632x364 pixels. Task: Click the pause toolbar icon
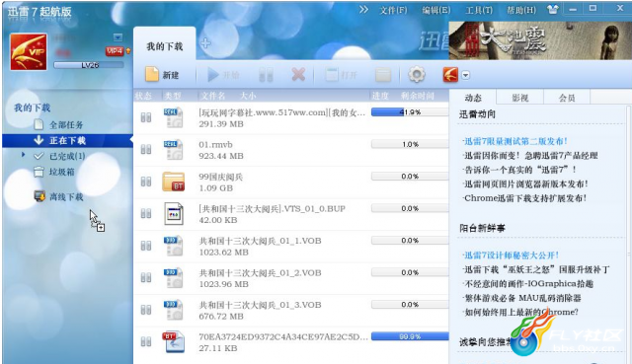coord(266,75)
